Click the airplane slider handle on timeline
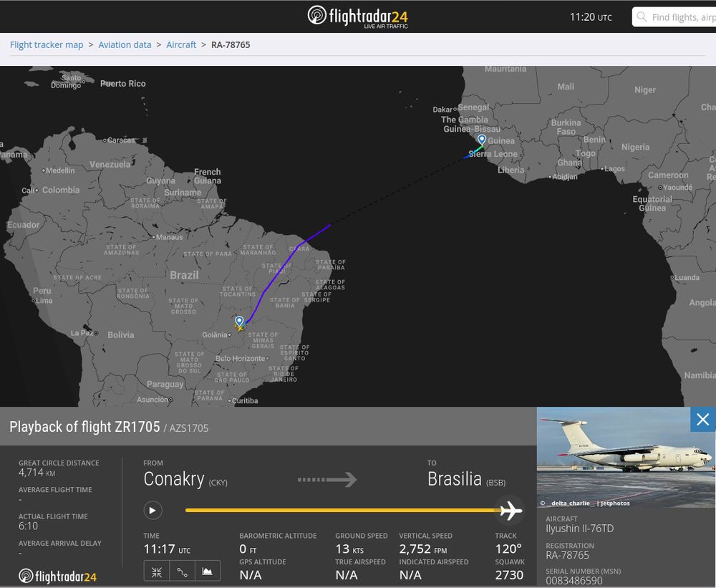Screen dimensions: 716x588 tap(510, 511)
